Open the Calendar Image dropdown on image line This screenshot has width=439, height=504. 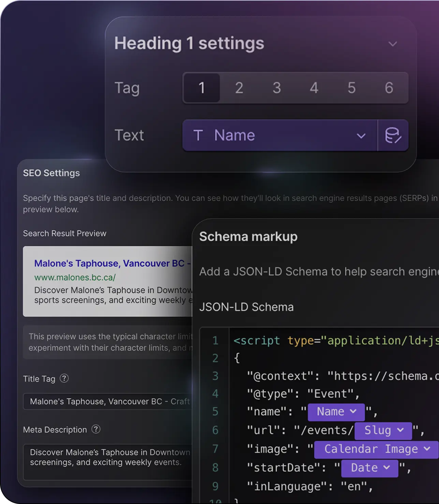[374, 449]
